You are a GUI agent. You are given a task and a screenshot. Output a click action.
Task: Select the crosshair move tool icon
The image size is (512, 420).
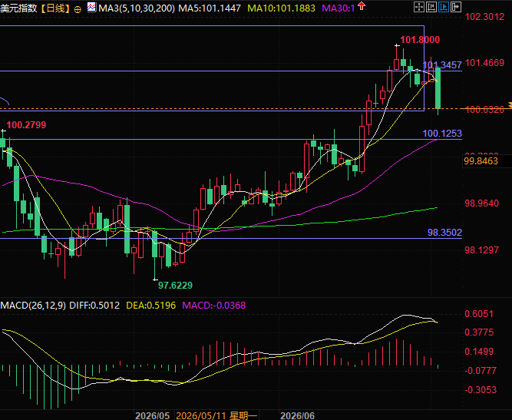(419, 7)
